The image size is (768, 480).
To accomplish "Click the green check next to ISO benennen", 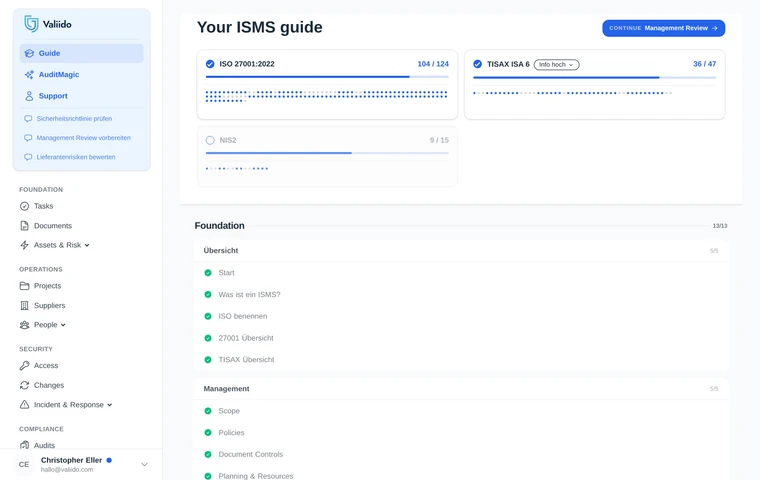I will [x=208, y=316].
